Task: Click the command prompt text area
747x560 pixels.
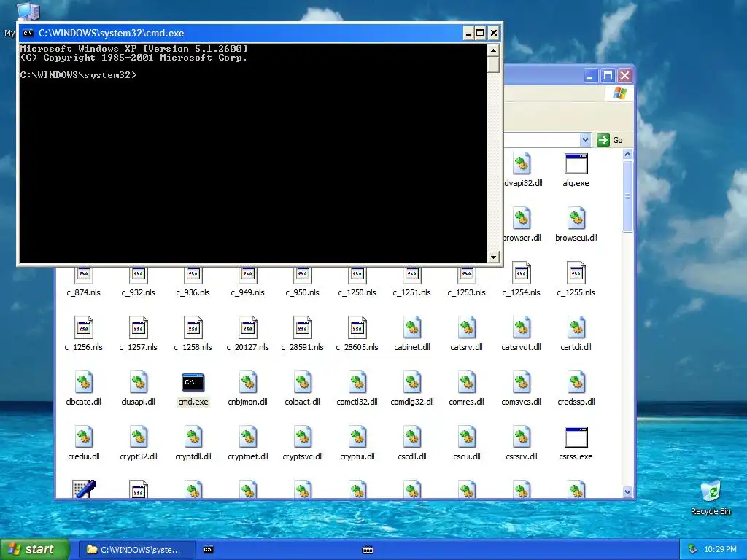Action: pos(253,153)
